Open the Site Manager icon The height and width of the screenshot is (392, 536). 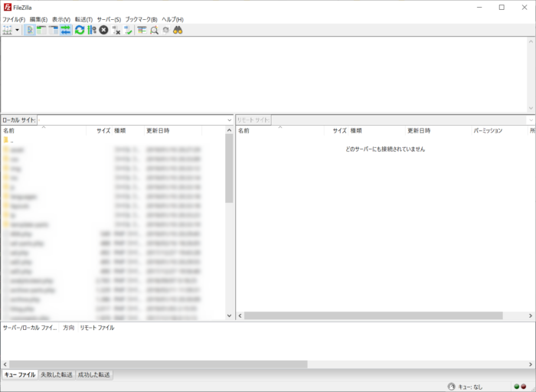coord(8,30)
